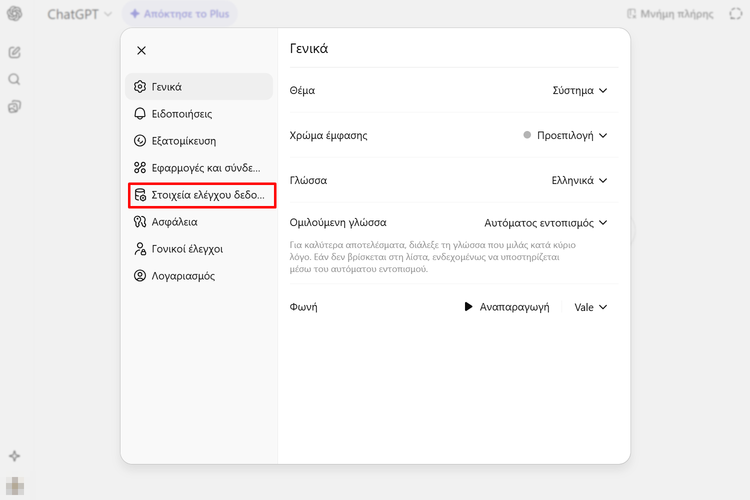Play voice sample with Αναπαραγωγή button
The height and width of the screenshot is (500, 750).
pos(507,308)
